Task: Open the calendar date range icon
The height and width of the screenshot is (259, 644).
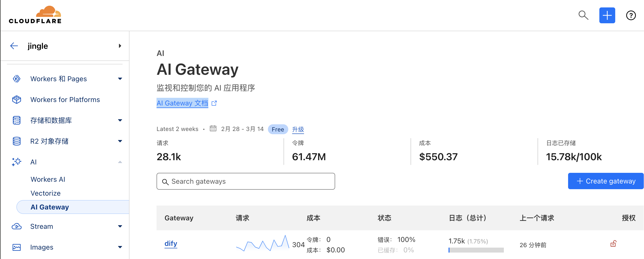Action: (213, 128)
